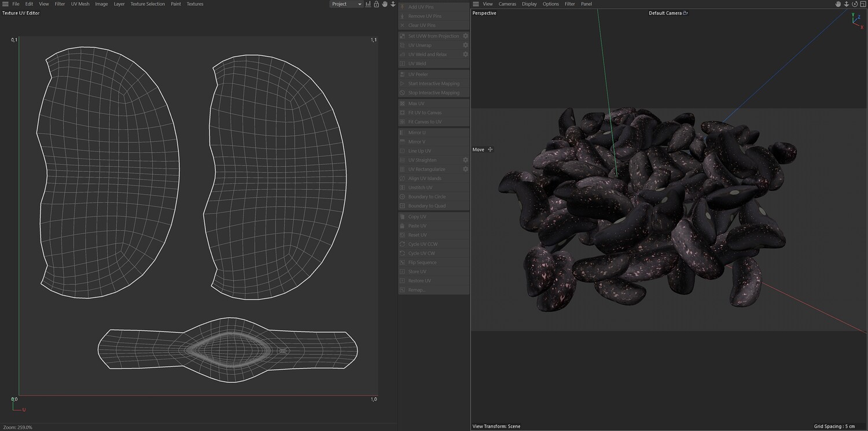The height and width of the screenshot is (431, 868).
Task: Click the viewport zoom dolly icon
Action: tap(845, 4)
